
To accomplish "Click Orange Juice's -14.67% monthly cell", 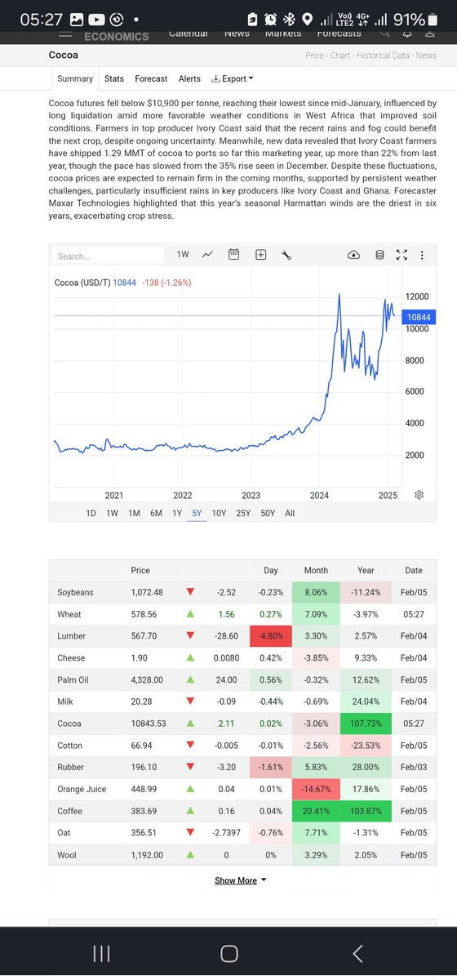I will [316, 791].
